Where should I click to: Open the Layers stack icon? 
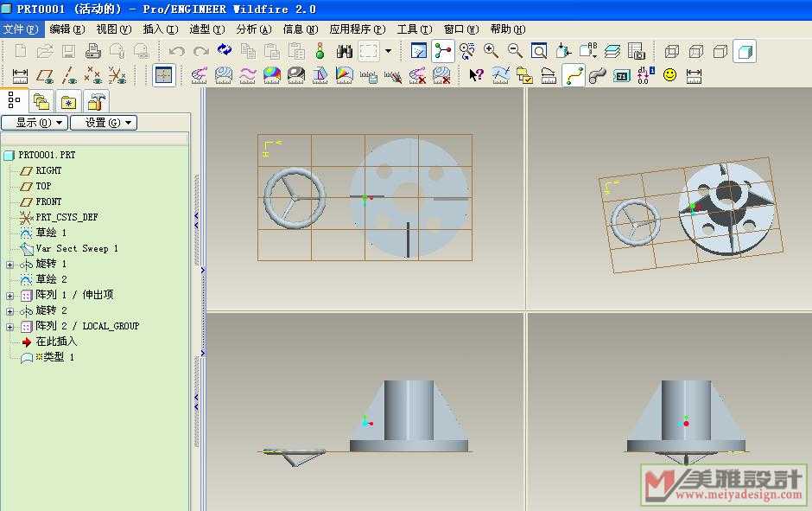click(612, 52)
